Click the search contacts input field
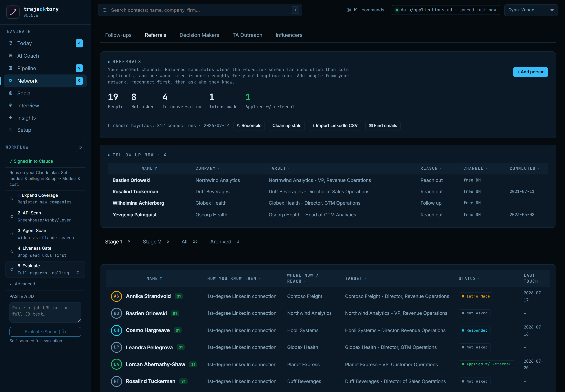 pyautogui.click(x=200, y=10)
